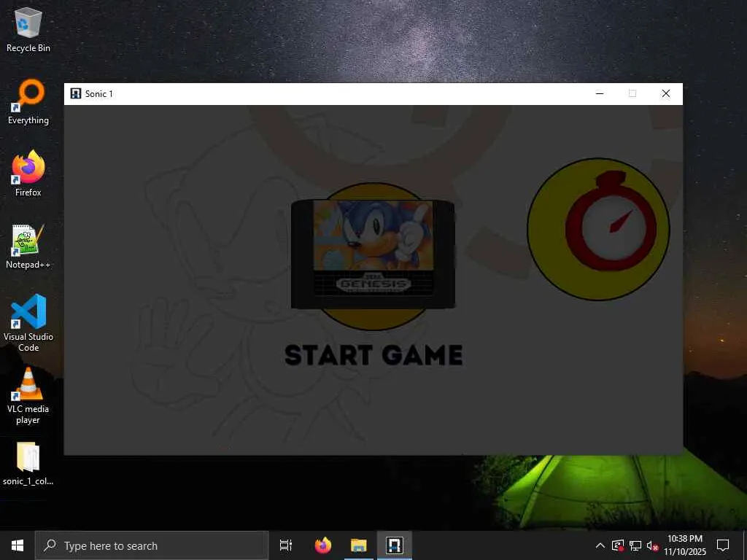This screenshot has width=747, height=560.
Task: Click the muted volume tray icon
Action: click(652, 545)
